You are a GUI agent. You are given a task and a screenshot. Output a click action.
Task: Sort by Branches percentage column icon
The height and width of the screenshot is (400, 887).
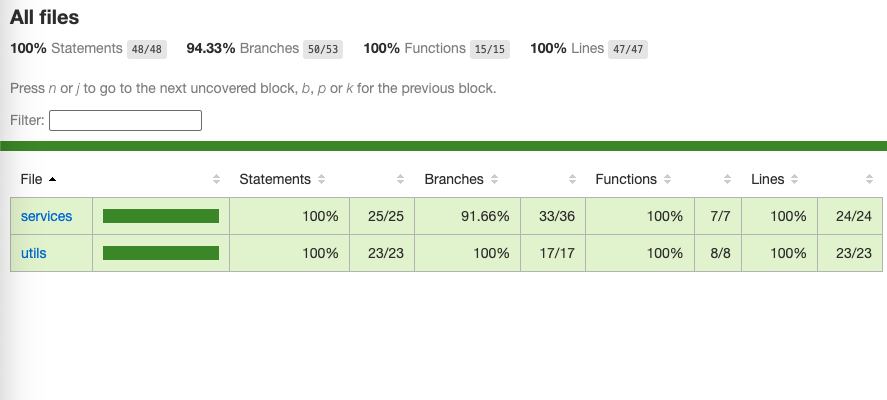494,179
